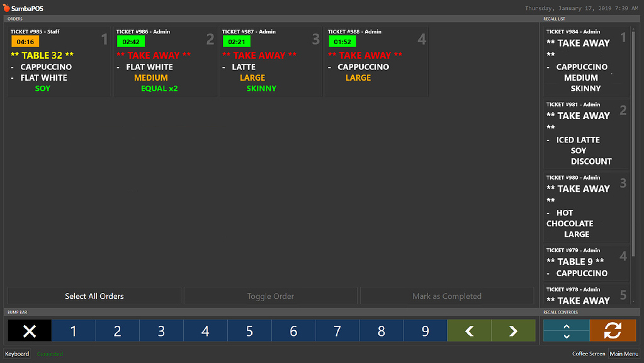This screenshot has height=363, width=644.
Task: Go back using the left green arrow key
Action: tap(469, 330)
